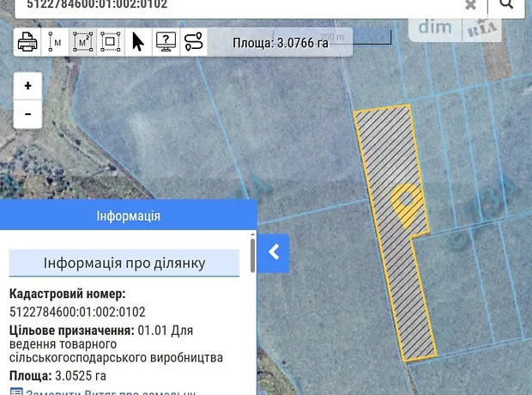Image resolution: width=532 pixels, height=395 pixels.
Task: Choose the arrow pointer tool
Action: 137,41
